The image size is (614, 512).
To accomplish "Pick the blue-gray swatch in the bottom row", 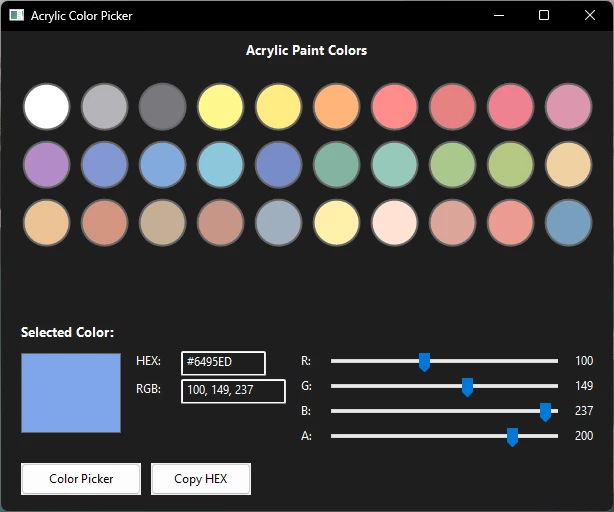I will pyautogui.click(x=278, y=222).
